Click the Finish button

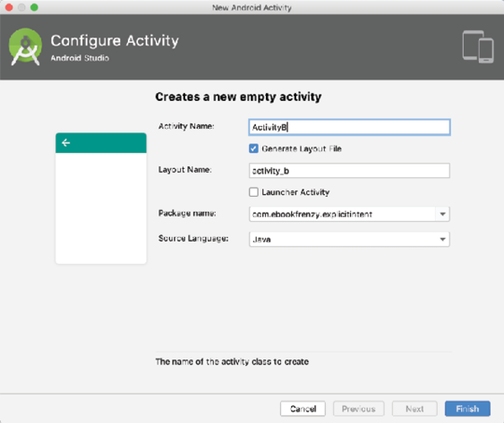click(467, 409)
